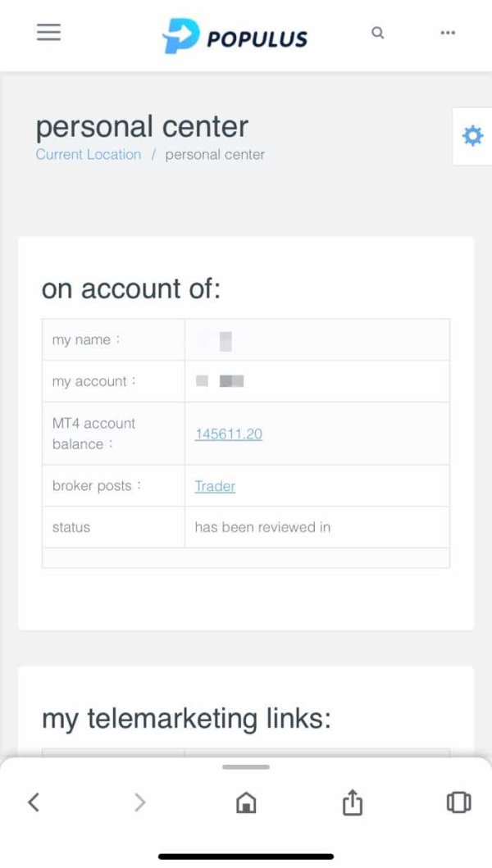Follow the Current Location breadcrumb link
The width and height of the screenshot is (492, 868).
[x=89, y=155]
